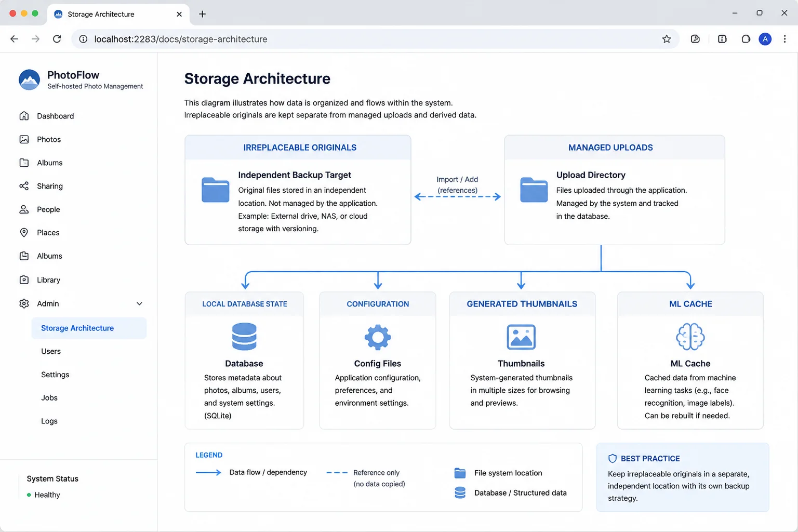
Task: Click the Sharing nodes icon
Action: [24, 186]
